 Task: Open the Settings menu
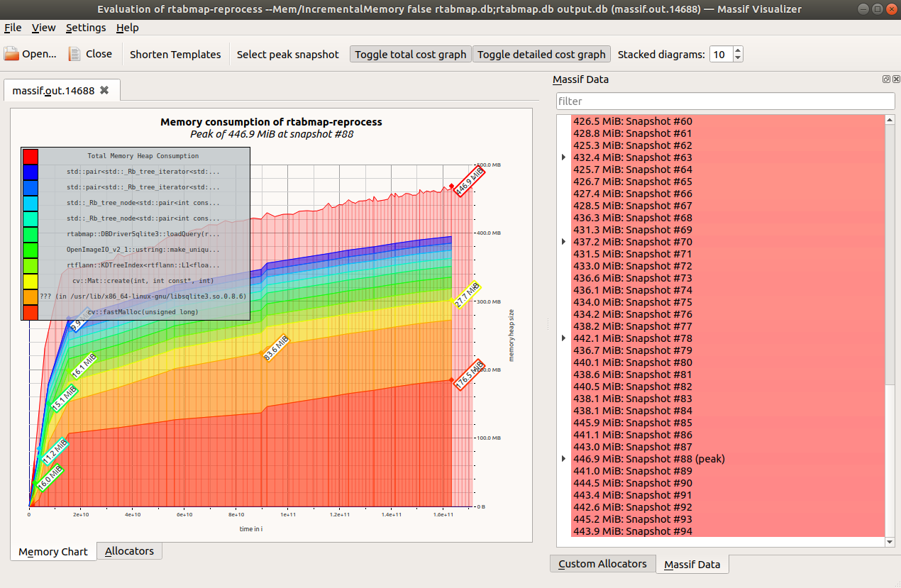tap(85, 28)
